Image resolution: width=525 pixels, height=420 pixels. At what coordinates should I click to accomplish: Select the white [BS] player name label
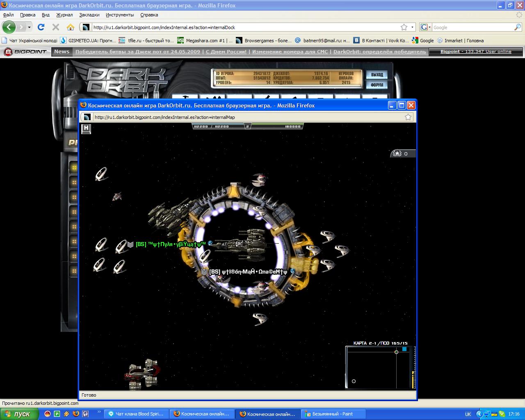tap(248, 272)
